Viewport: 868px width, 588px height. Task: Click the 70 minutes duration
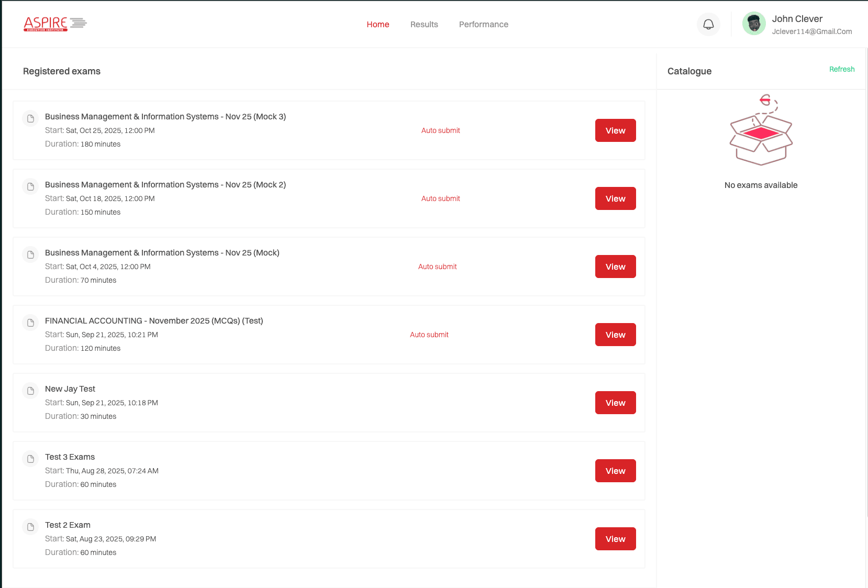(98, 280)
